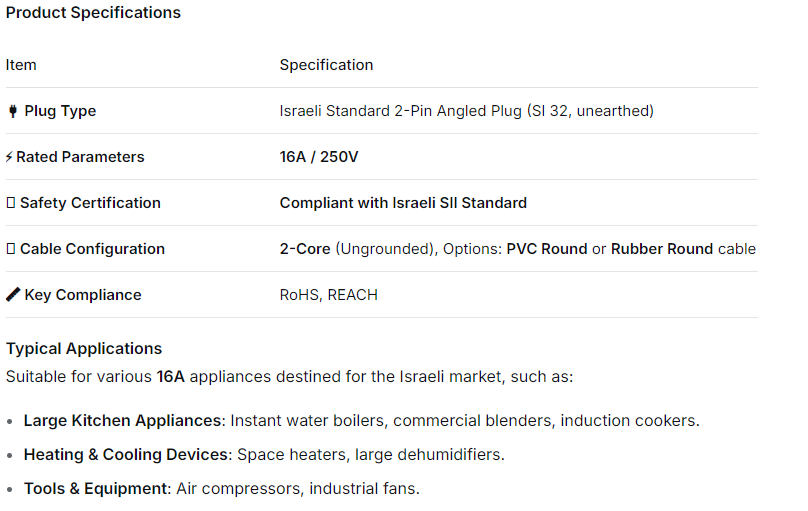
Task: Click the square icon beside Cable Configuration
Action: pos(11,249)
